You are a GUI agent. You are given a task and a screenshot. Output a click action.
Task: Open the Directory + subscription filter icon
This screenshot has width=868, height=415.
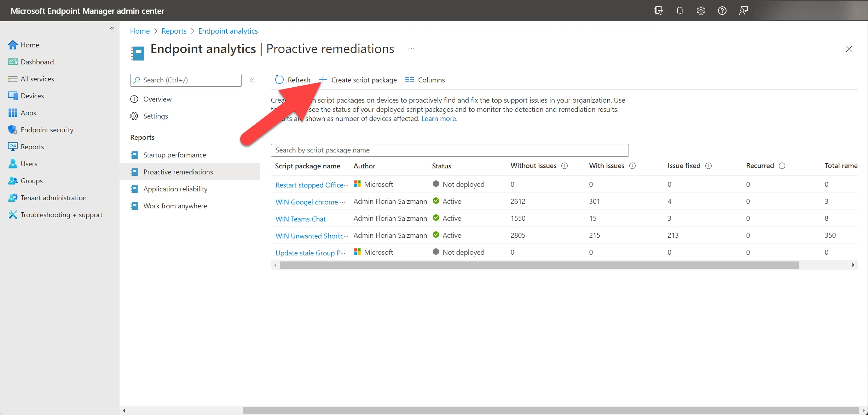[658, 11]
